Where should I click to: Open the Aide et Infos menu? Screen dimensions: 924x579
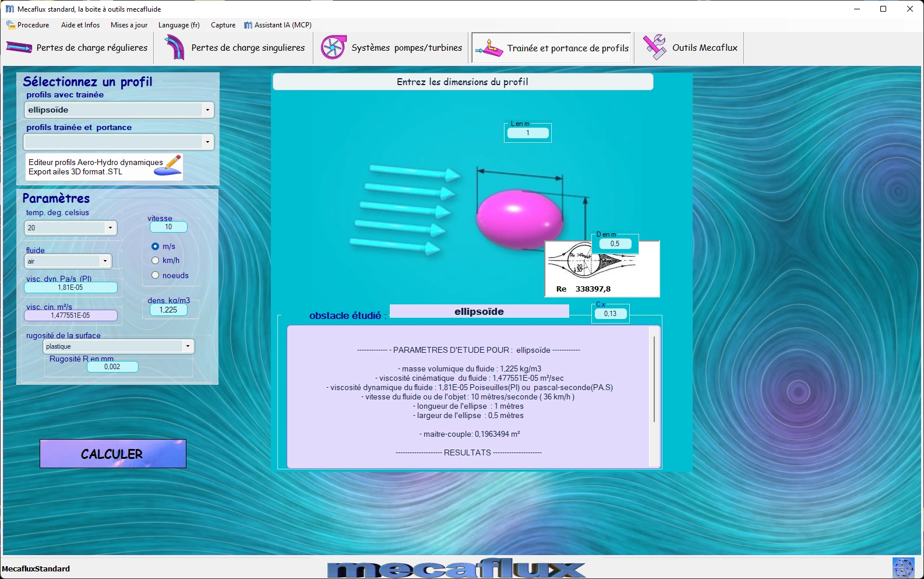(x=80, y=25)
